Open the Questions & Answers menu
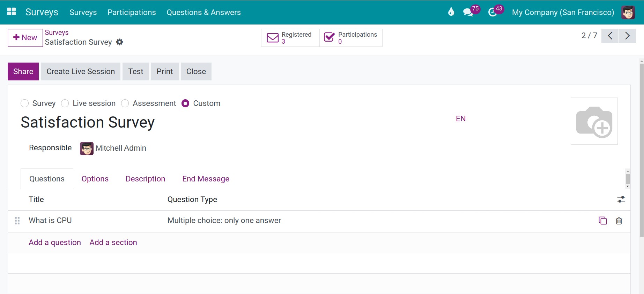This screenshot has height=294, width=644. point(203,12)
